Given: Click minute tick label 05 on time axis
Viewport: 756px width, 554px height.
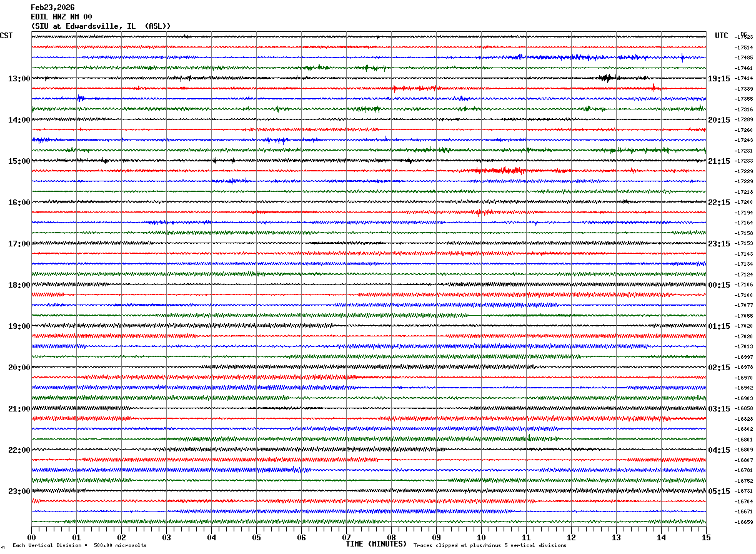Looking at the screenshot, I should pyautogui.click(x=256, y=536).
